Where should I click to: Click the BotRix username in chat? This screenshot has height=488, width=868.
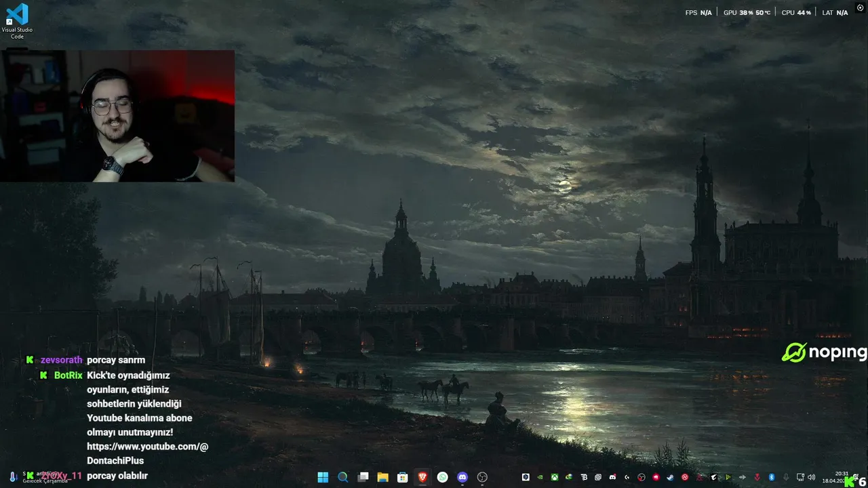[x=68, y=375]
